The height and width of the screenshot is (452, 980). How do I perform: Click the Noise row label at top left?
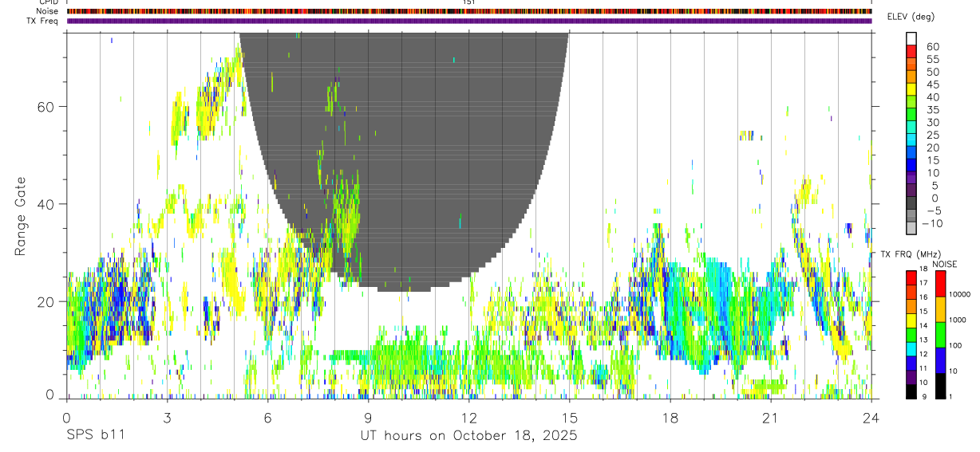48,11
